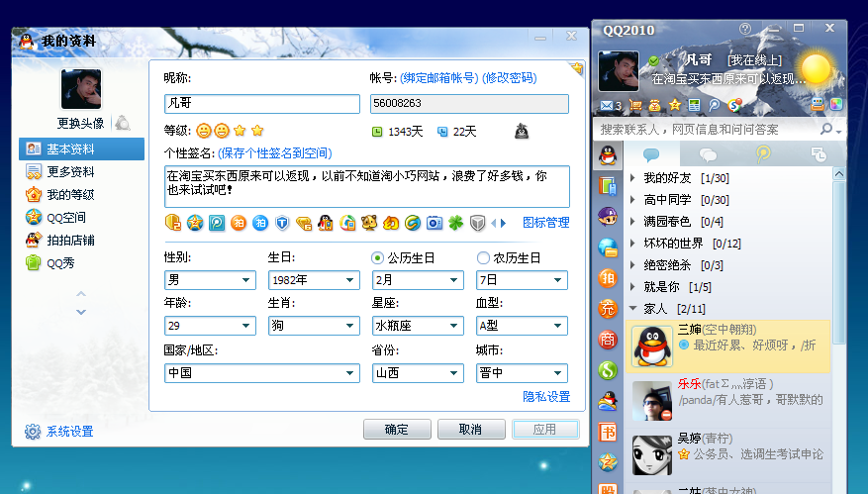Open the 城市 dropdown showing 晋中
Viewport: 868px width, 494px height.
point(522,372)
